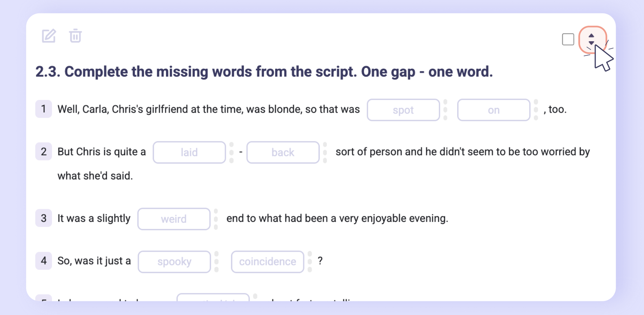Click the reorder up-down arrows button
This screenshot has height=315, width=644.
click(x=591, y=39)
